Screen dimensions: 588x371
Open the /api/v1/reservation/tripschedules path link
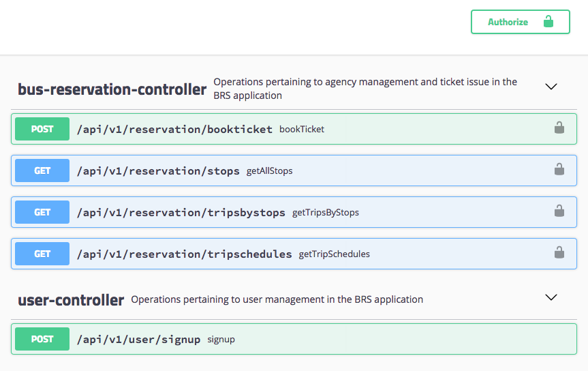click(x=184, y=254)
